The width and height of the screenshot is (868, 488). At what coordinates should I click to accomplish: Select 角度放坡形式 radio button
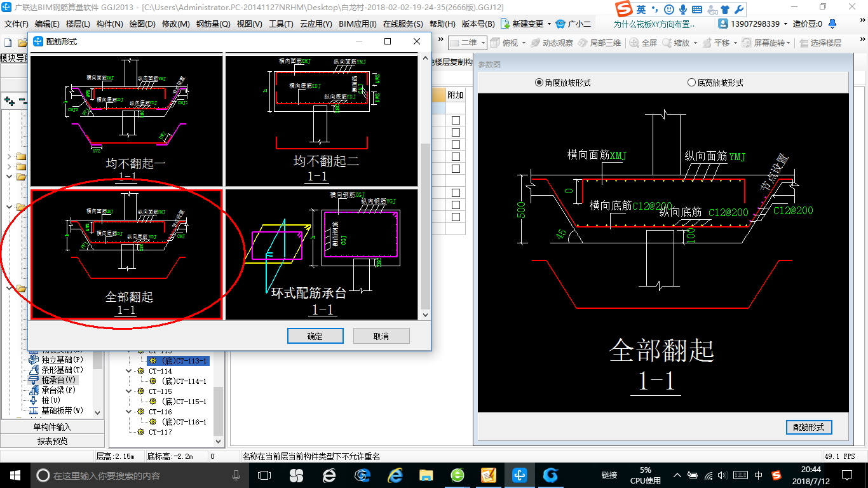point(539,83)
